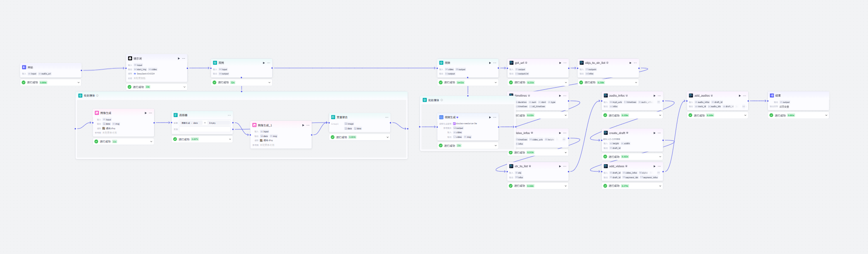The image size is (868, 254).
Task: Expand the 1m51s run result under 视频 node
Action: (496, 83)
